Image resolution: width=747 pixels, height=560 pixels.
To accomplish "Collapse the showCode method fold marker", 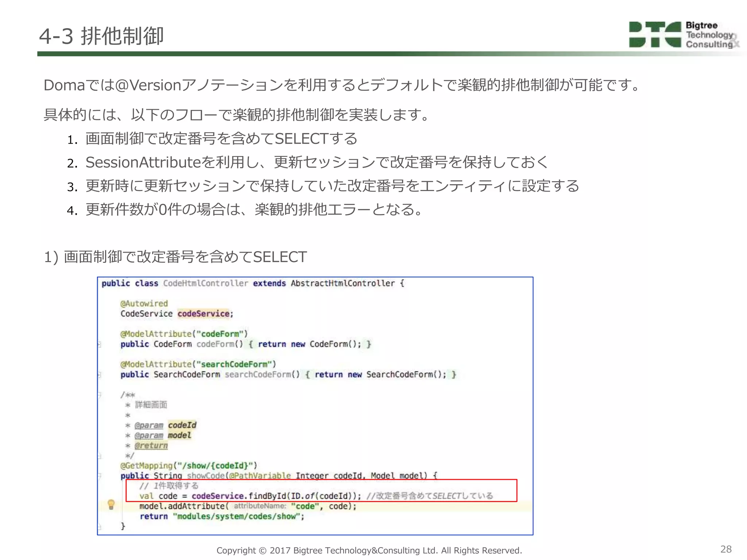I will 99,476.
